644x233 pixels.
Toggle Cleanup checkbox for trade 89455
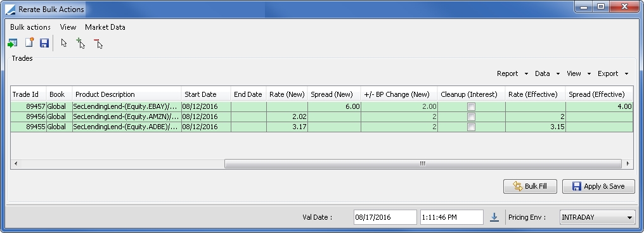[471, 127]
